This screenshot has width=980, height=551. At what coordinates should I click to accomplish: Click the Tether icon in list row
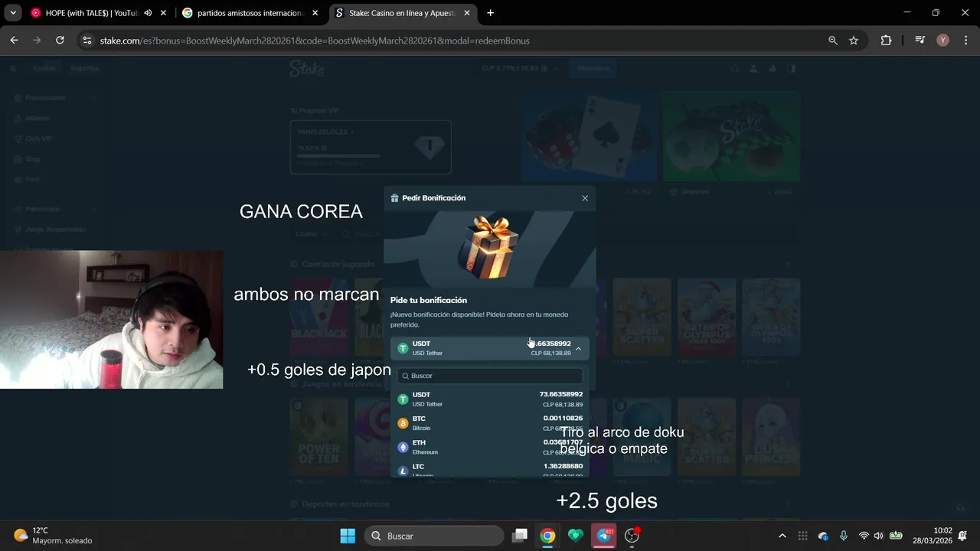[403, 399]
